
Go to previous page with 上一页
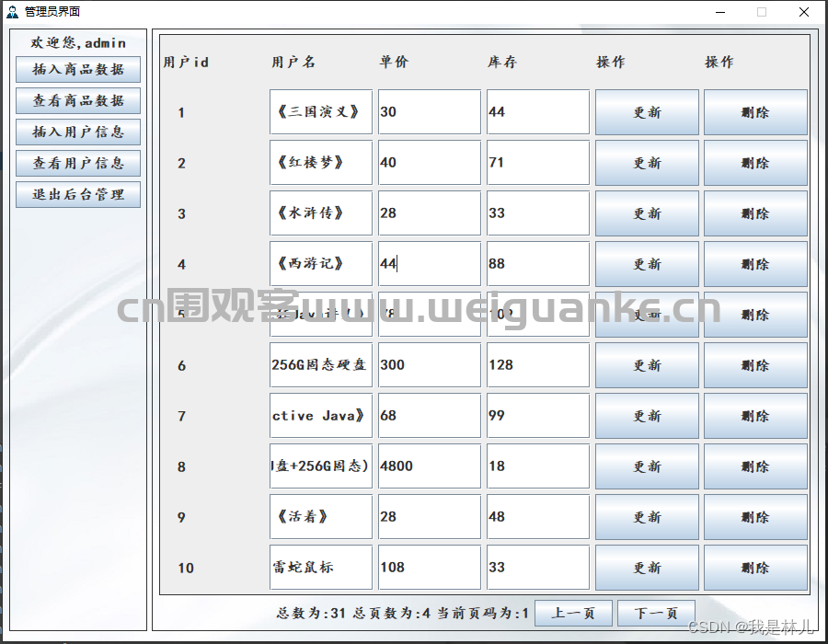coord(573,613)
